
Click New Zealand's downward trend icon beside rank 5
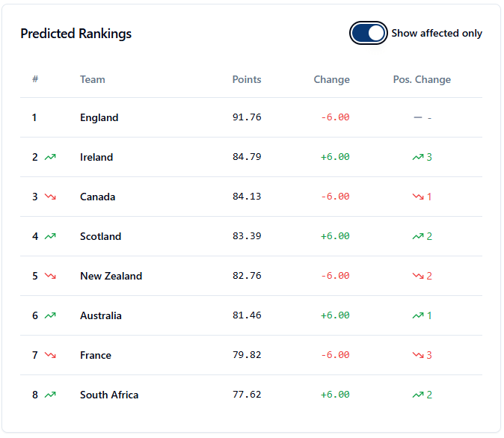(x=50, y=276)
